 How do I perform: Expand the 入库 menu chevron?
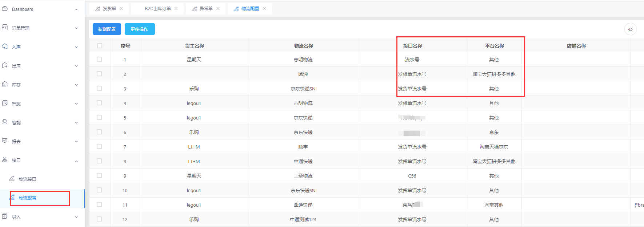pos(76,47)
